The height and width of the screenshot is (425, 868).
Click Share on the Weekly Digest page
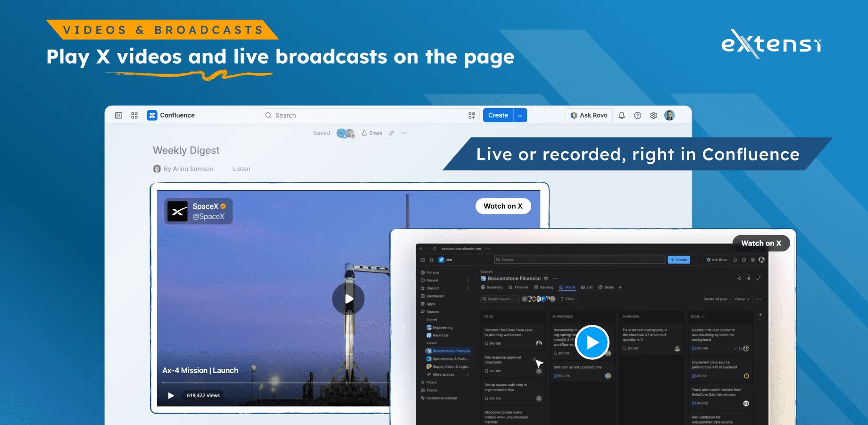coord(372,133)
